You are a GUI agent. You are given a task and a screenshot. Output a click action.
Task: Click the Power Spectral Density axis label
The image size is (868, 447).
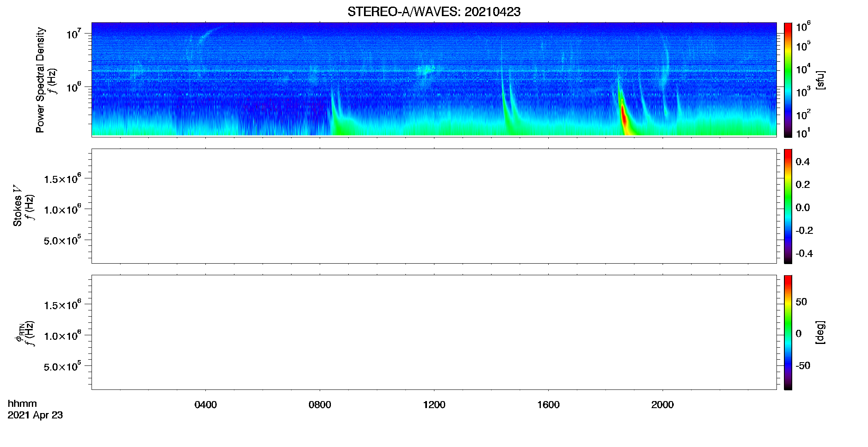(40, 80)
